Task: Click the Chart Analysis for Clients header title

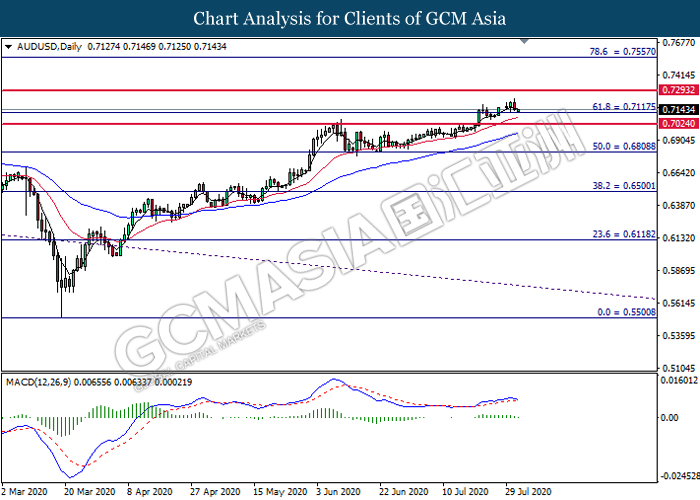Action: (x=350, y=18)
